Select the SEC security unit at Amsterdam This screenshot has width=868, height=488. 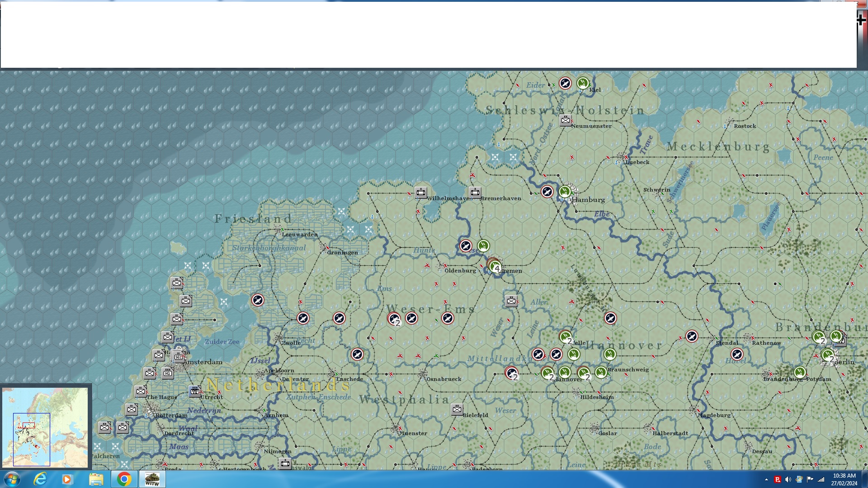click(178, 357)
